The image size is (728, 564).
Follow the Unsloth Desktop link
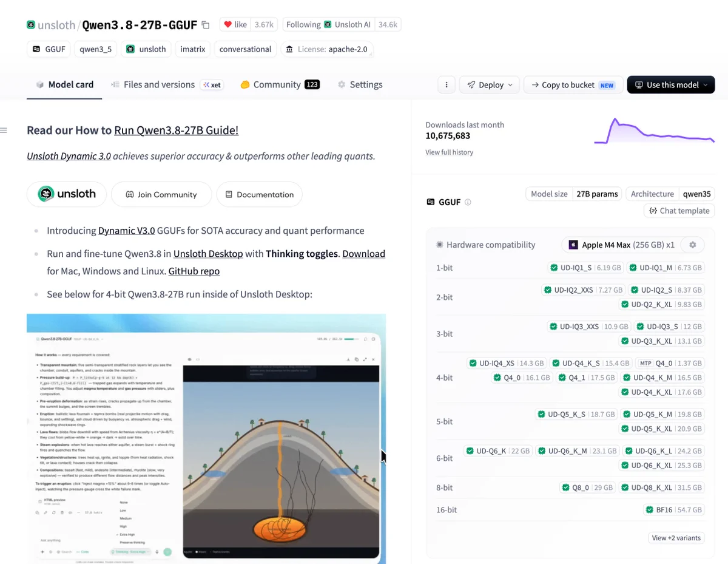point(208,254)
